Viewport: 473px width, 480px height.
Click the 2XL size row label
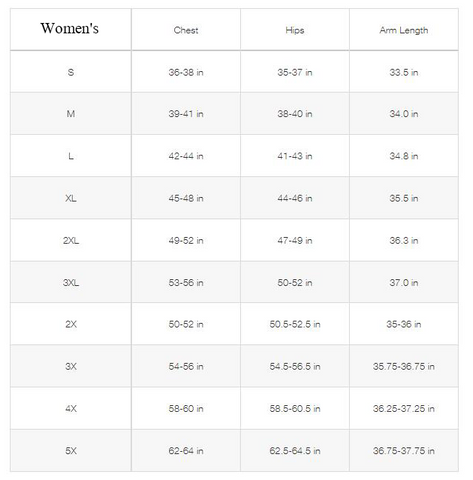[71, 240]
